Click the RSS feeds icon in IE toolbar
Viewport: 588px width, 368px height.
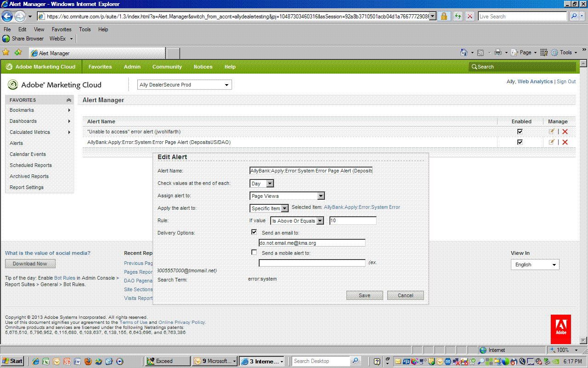[481, 52]
